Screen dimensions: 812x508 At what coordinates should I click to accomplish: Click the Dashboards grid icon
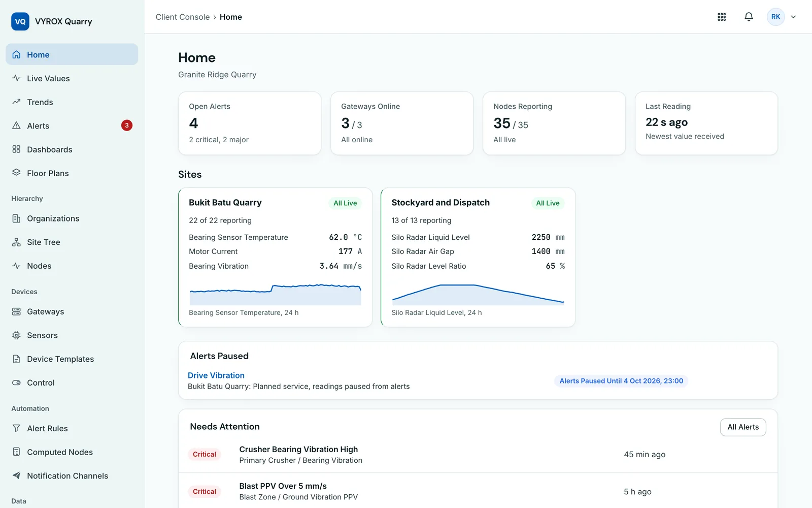pyautogui.click(x=16, y=149)
